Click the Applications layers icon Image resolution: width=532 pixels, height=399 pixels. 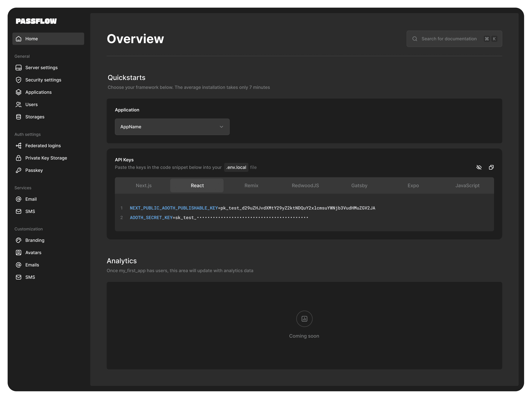[x=19, y=92]
